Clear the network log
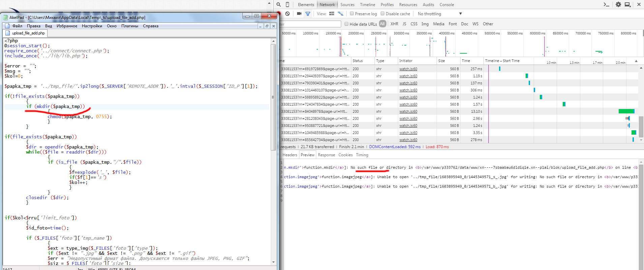This screenshot has height=270, width=644. (x=287, y=14)
